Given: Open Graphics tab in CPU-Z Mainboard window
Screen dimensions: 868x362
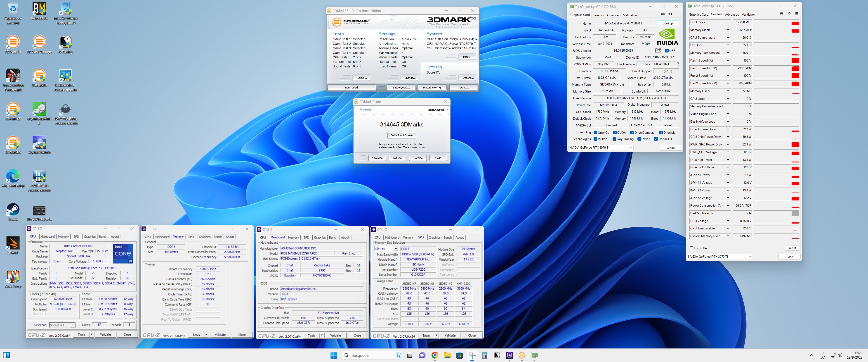Looking at the screenshot, I should [320, 238].
